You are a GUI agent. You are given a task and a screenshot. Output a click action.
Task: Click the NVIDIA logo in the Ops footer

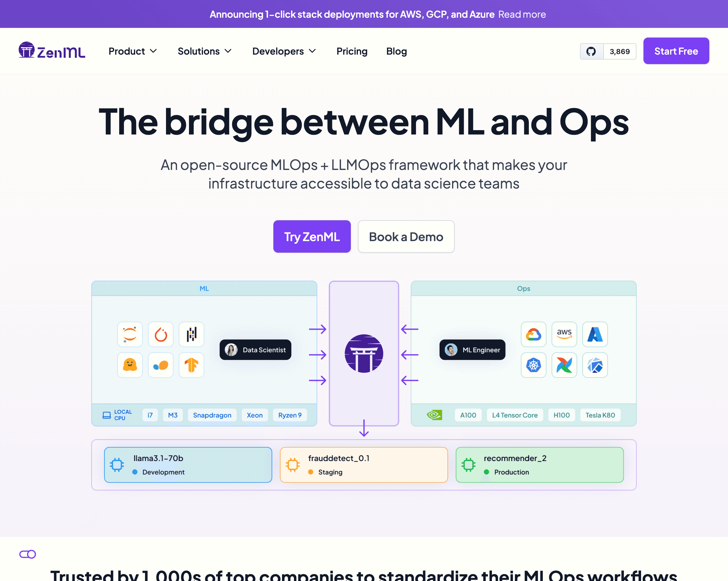[x=434, y=415]
